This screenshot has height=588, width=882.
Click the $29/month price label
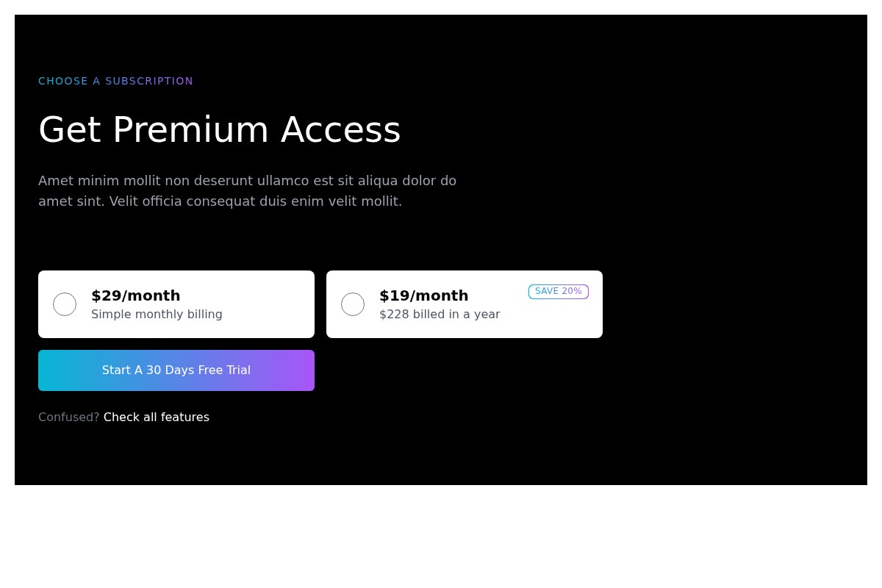[135, 295]
